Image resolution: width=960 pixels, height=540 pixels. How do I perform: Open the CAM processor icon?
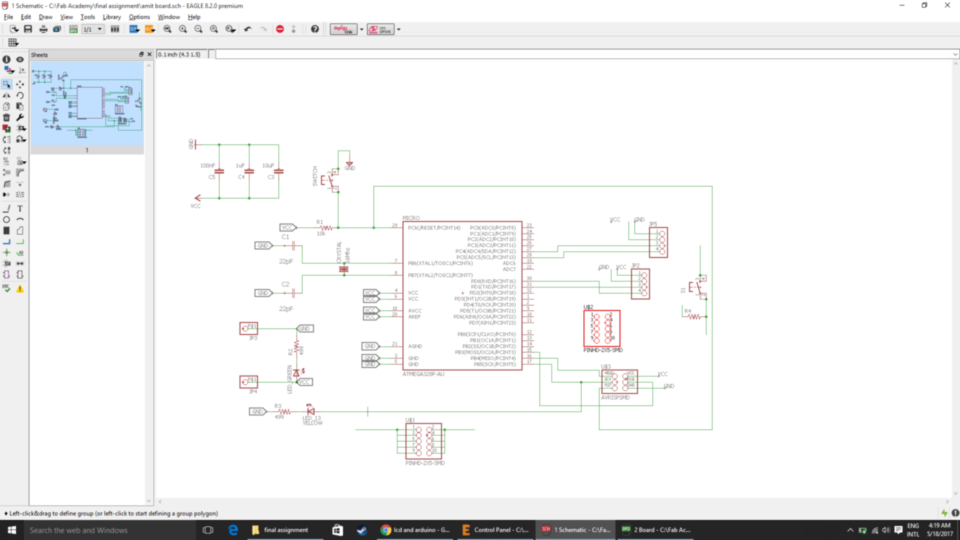tap(57, 29)
